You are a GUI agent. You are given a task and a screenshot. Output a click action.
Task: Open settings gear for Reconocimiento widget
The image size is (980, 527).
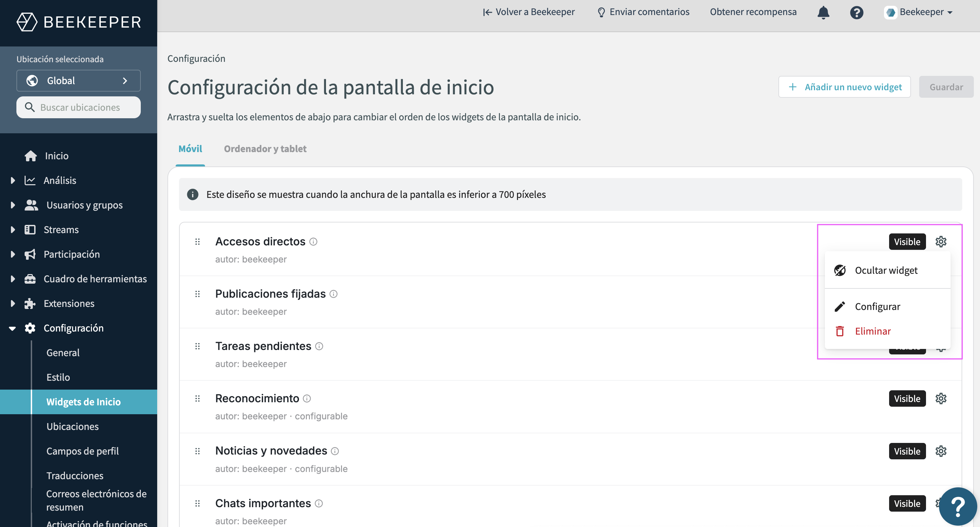tap(941, 398)
